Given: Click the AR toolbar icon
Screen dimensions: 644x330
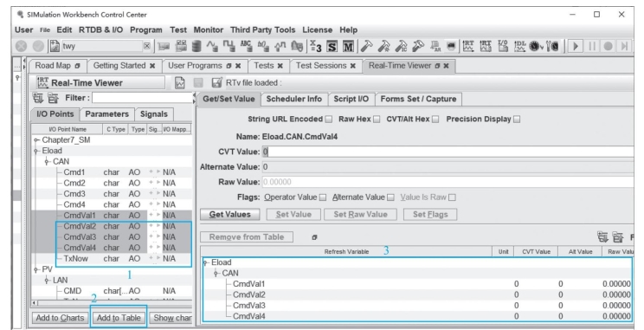Looking at the screenshot, I should (435, 47).
